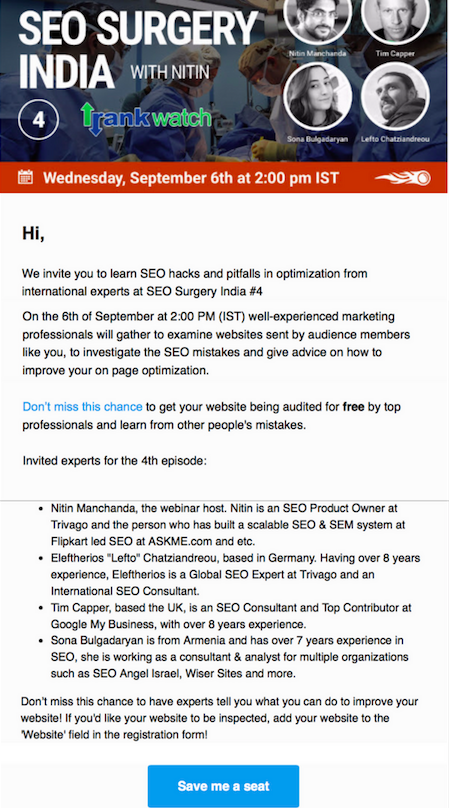This screenshot has height=808, width=449.
Task: Click the circled number 4 badge
Action: (x=38, y=120)
